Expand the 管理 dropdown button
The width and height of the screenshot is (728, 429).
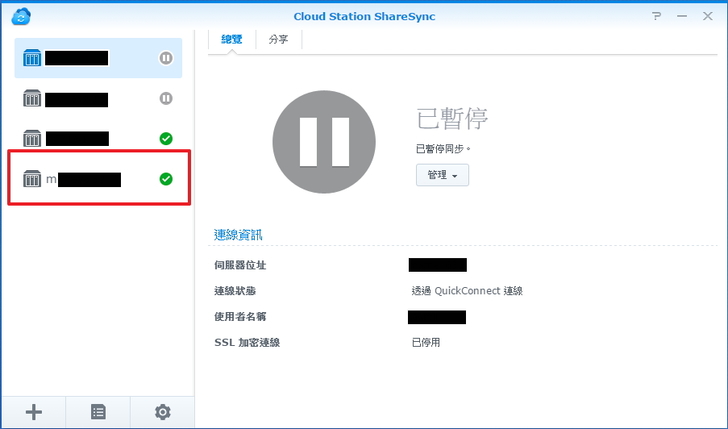(x=442, y=175)
